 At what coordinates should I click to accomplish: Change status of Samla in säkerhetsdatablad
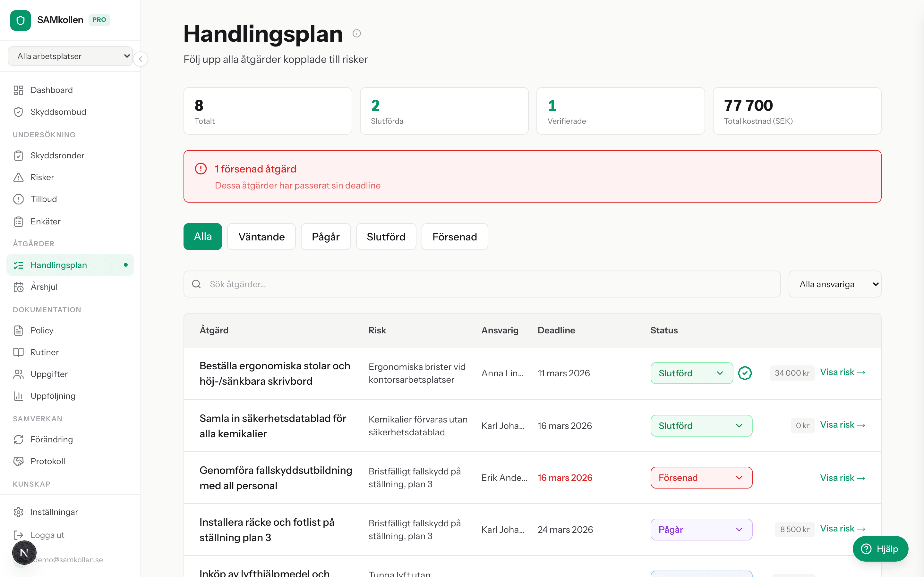(701, 425)
